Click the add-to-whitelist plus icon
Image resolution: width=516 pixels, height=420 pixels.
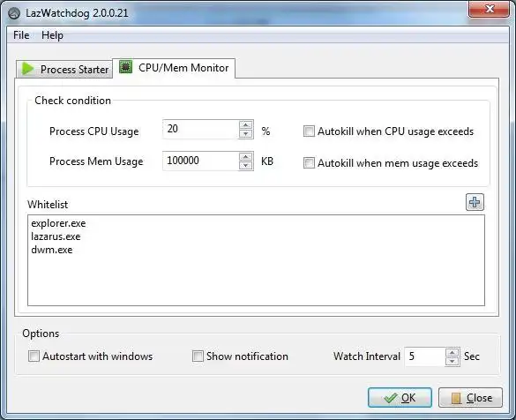[x=475, y=202]
